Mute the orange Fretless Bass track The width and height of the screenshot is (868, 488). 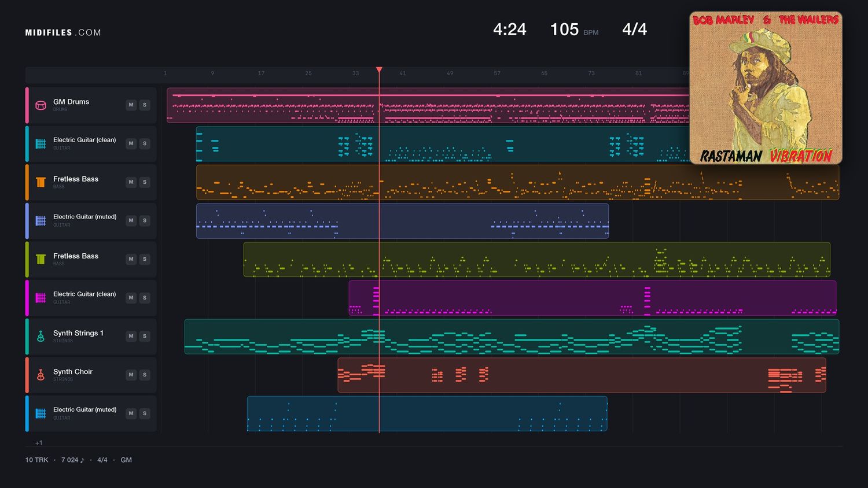tap(131, 182)
